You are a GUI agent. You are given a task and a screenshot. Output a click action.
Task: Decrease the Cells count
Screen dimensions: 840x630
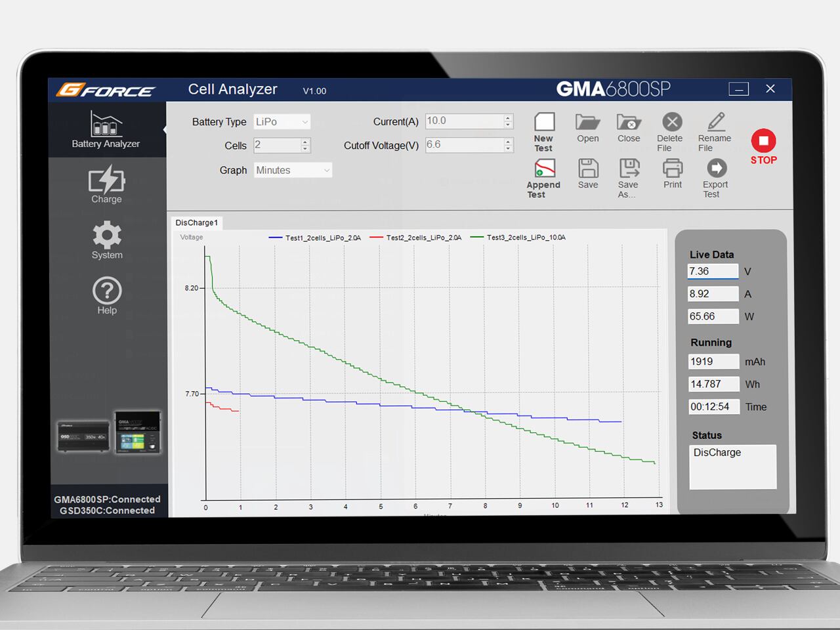click(x=305, y=149)
